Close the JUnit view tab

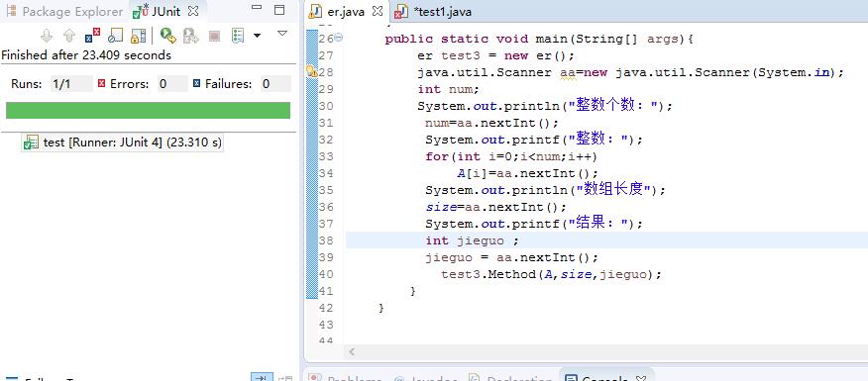(193, 11)
